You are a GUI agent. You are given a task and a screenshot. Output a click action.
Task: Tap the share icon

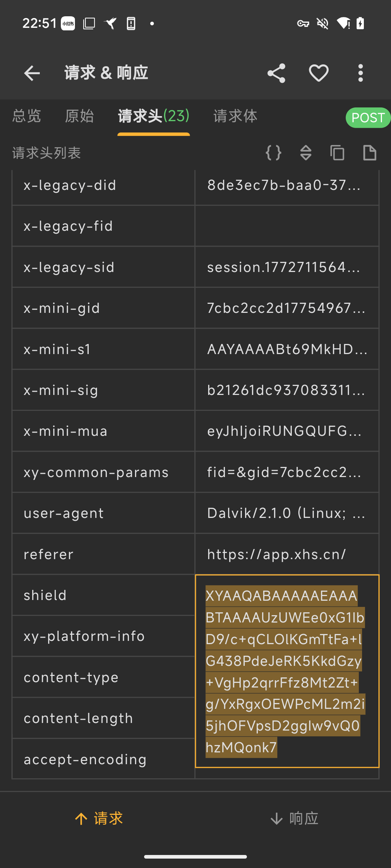tap(276, 73)
